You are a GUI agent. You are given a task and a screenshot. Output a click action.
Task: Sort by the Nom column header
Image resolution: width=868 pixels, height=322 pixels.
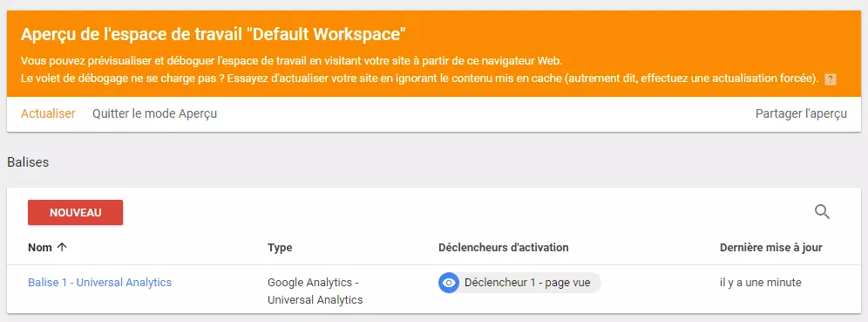tap(40, 248)
